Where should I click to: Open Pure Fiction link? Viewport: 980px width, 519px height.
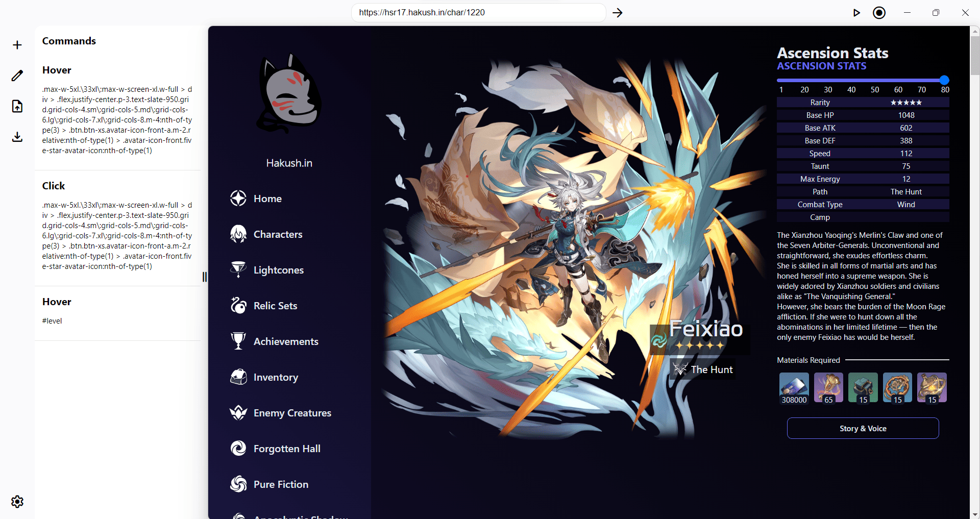click(x=281, y=484)
